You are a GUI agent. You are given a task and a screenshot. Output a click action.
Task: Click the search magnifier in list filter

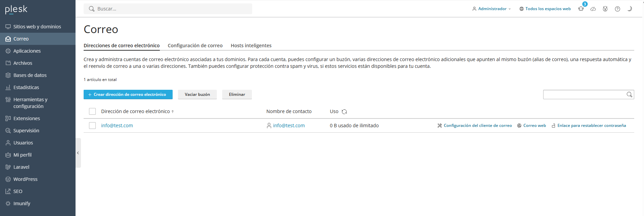pyautogui.click(x=629, y=94)
